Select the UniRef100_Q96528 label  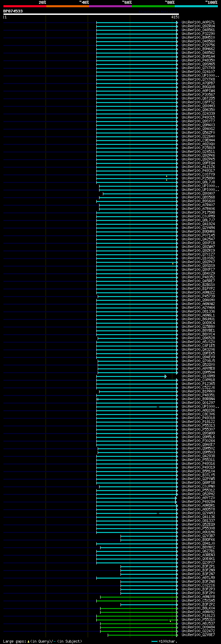(x=198, y=338)
